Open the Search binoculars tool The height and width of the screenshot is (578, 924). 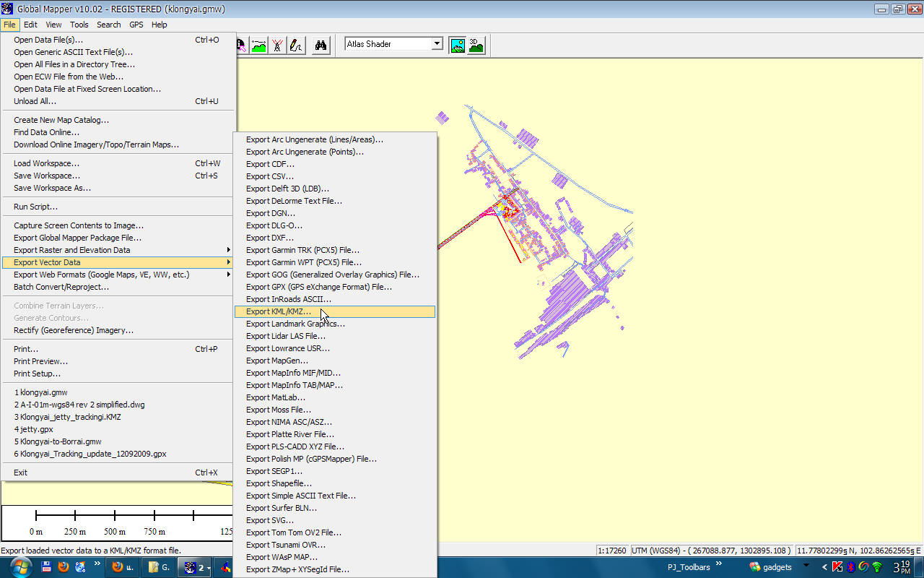321,45
